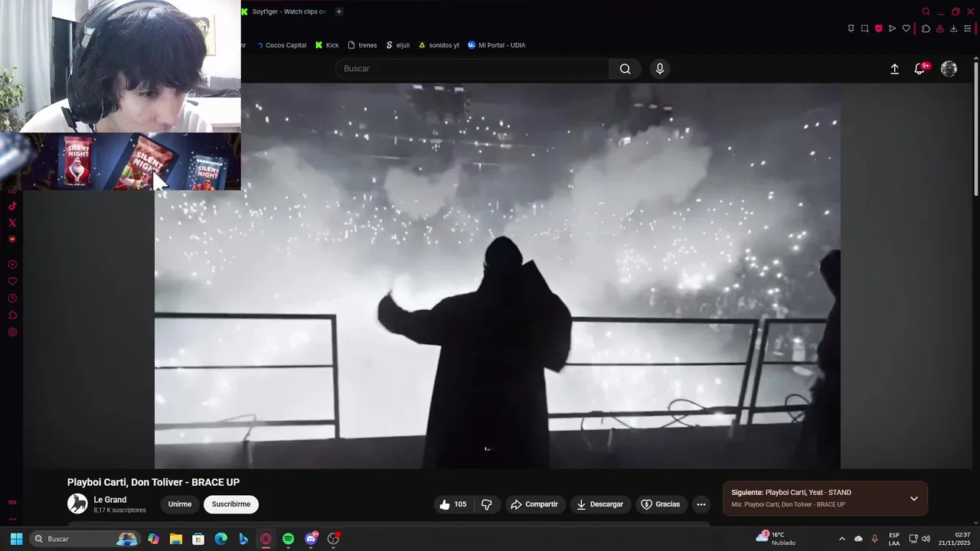
Task: Open Copilot from the taskbar
Action: (x=153, y=539)
